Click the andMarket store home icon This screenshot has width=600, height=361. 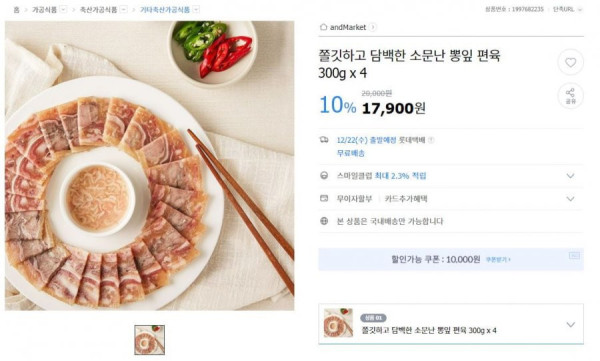323,27
